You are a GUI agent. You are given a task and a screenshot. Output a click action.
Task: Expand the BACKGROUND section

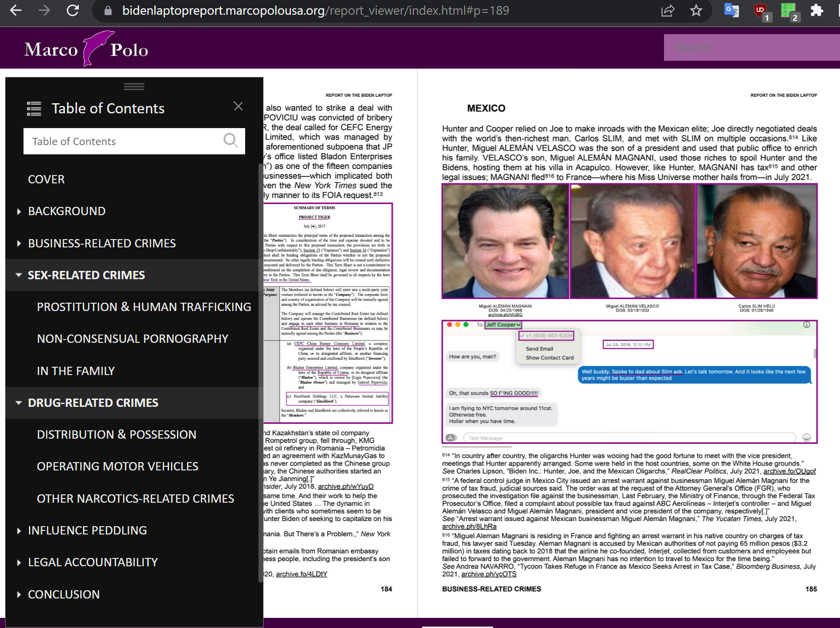[19, 211]
